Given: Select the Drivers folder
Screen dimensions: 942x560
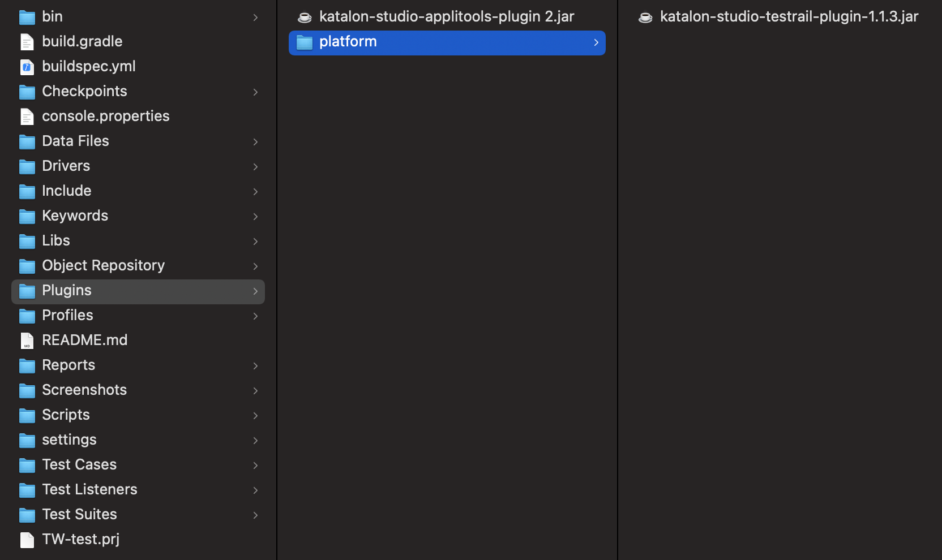Looking at the screenshot, I should pos(66,166).
